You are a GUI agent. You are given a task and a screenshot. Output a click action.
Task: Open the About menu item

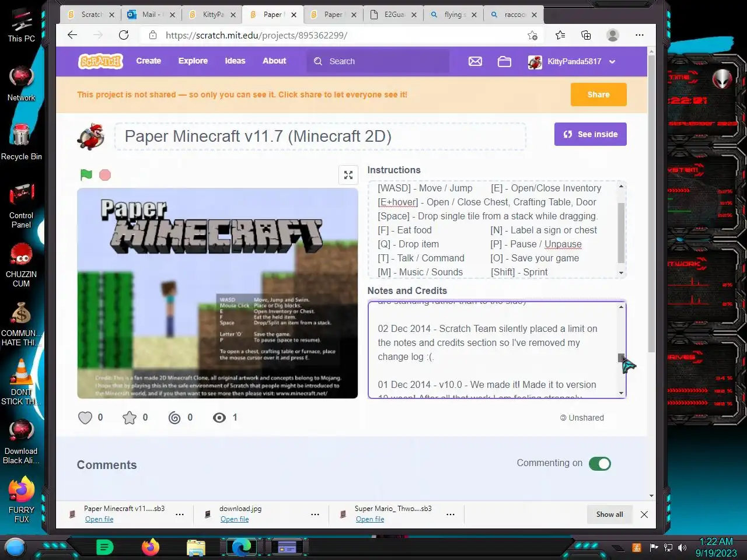(x=274, y=61)
